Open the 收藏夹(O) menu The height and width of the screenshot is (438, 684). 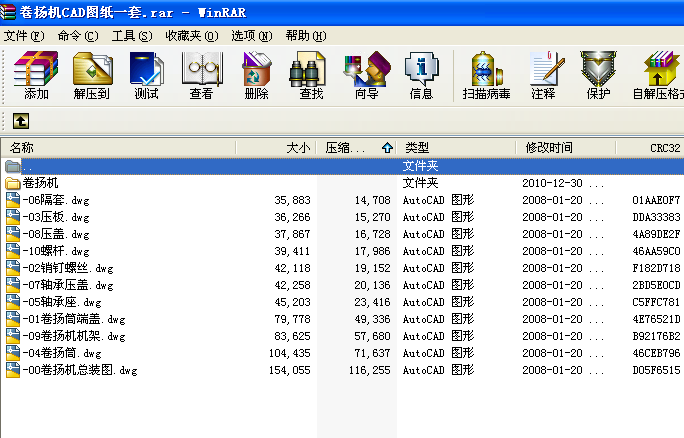click(192, 36)
